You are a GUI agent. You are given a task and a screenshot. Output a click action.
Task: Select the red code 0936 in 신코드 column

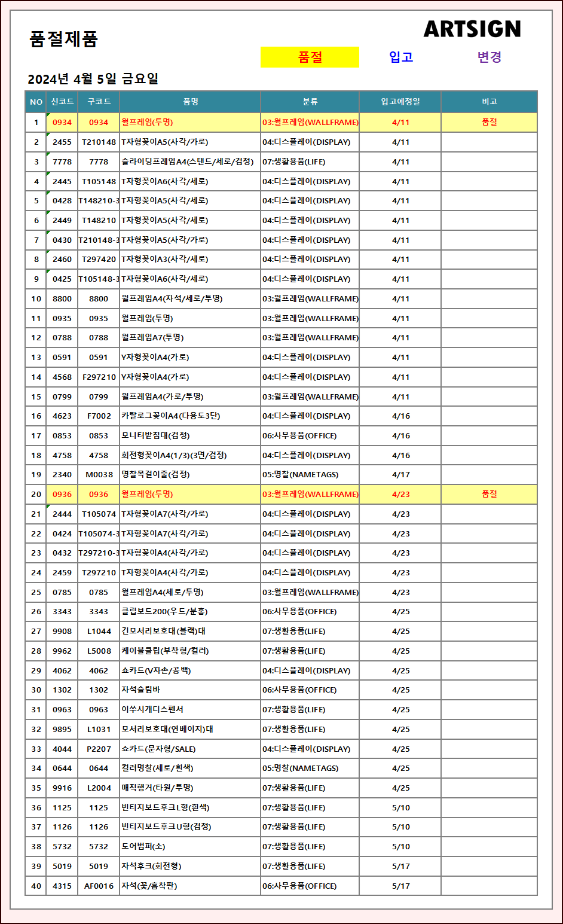tap(62, 494)
